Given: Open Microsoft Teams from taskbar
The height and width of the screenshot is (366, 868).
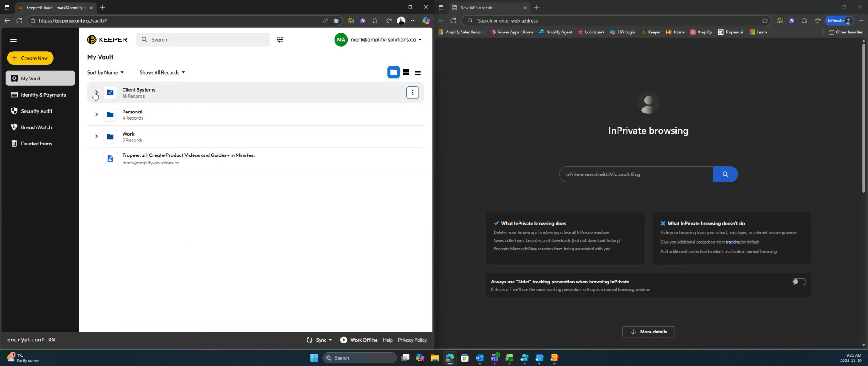Looking at the screenshot, I should [495, 358].
